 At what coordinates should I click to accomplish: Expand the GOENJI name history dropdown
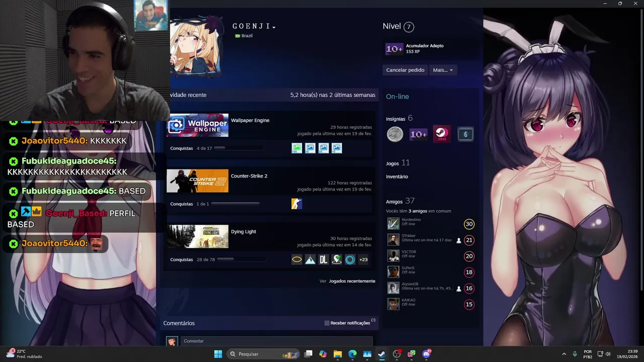(274, 27)
